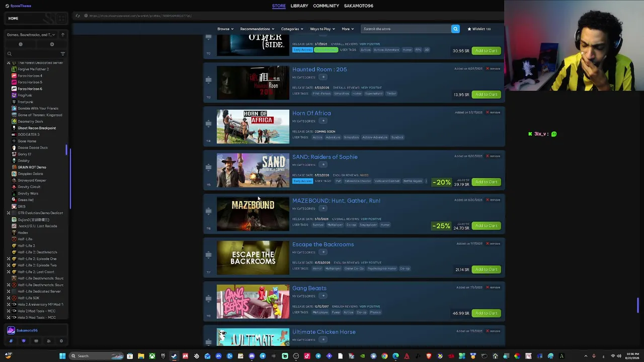
Task: Expand the More dropdown menu
Action: click(348, 29)
